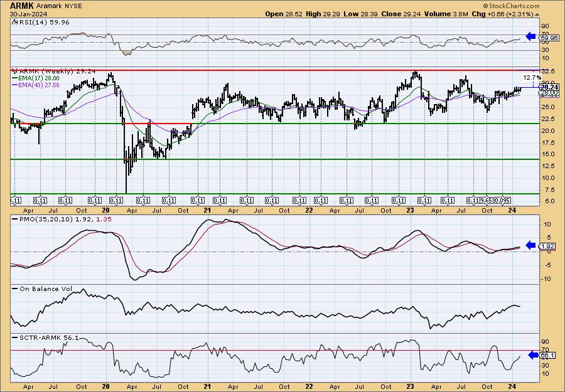The width and height of the screenshot is (565, 392).
Task: Click the 'Aramark NYSE' company name
Action: click(59, 6)
